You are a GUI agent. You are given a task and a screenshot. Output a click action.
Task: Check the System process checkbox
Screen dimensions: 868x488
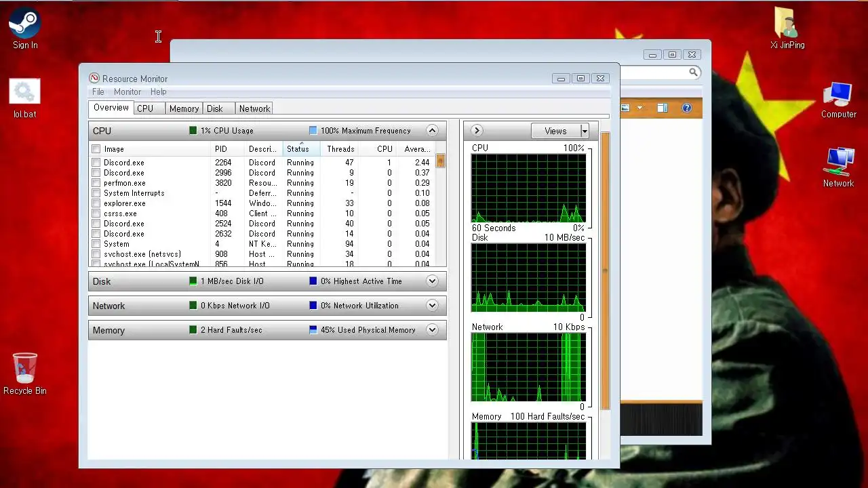(x=96, y=244)
